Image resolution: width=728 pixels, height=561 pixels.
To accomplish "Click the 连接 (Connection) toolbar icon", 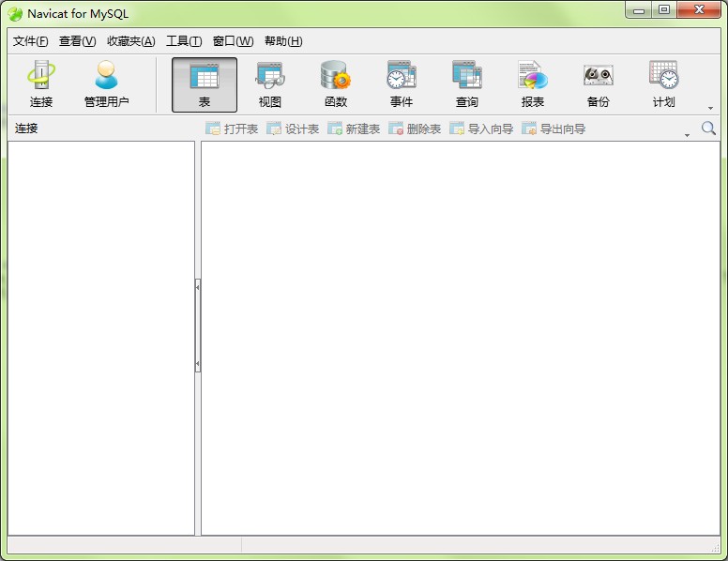I will point(41,84).
